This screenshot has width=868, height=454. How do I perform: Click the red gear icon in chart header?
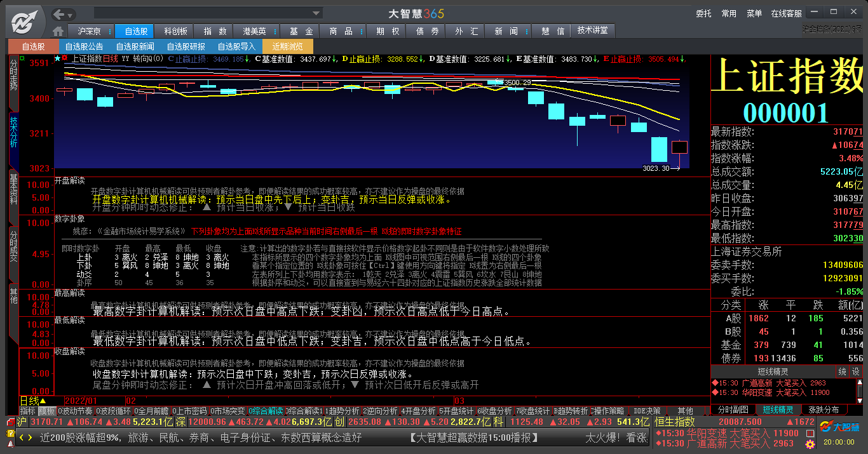tap(64, 58)
